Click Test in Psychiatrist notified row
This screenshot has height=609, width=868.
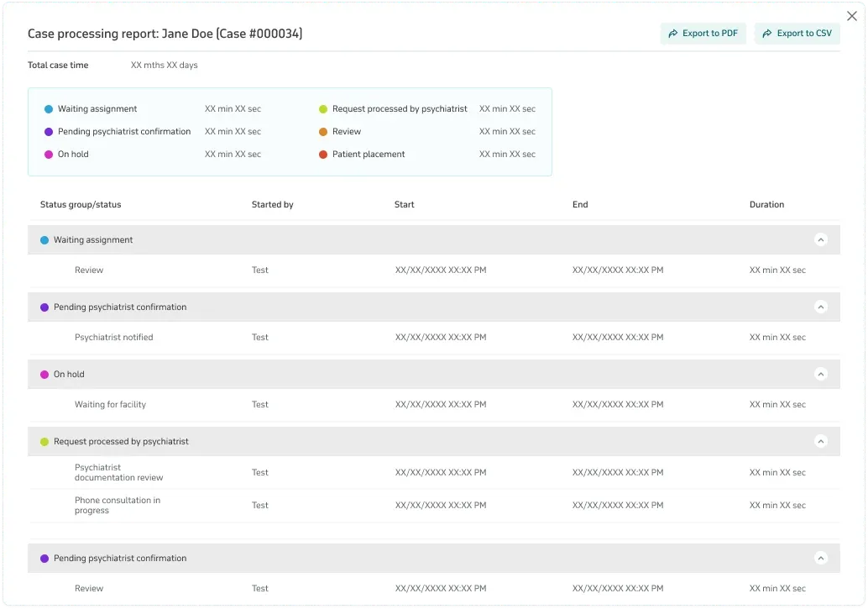[260, 338]
